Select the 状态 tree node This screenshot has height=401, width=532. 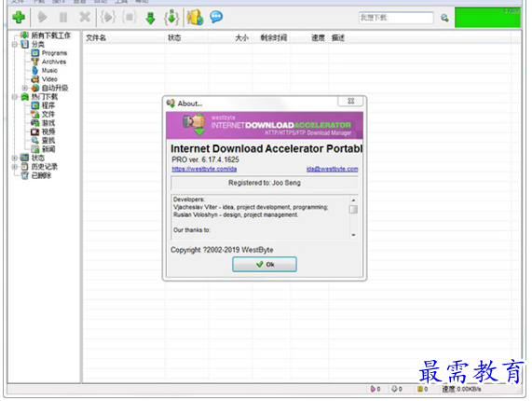coord(37,158)
